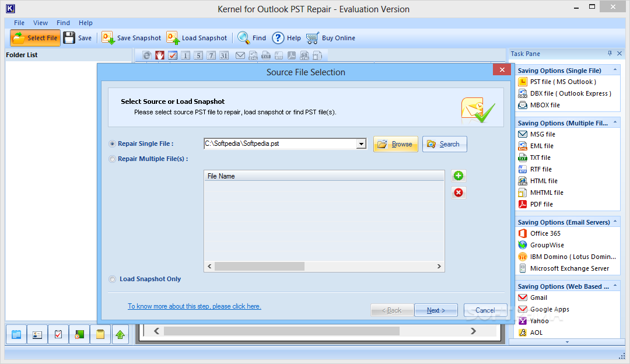Screen dimensions: 630x364
Task: Click the 31-day calendar view icon
Action: pyautogui.click(x=224, y=55)
